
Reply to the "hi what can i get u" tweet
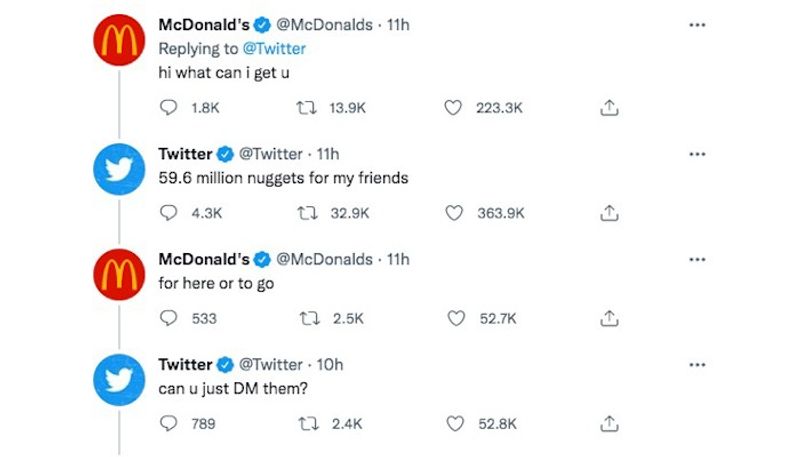pos(169,108)
